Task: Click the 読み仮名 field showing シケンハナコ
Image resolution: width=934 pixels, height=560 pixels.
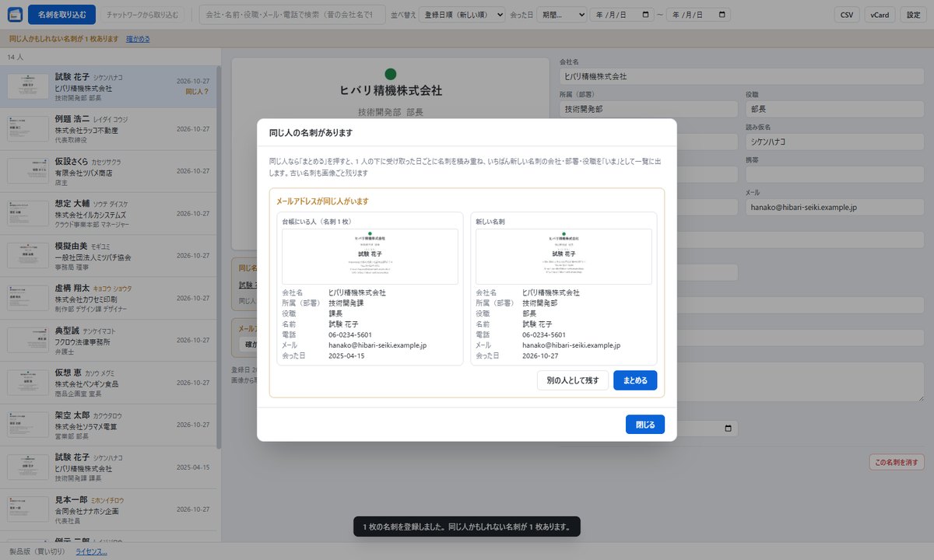Action: click(834, 142)
